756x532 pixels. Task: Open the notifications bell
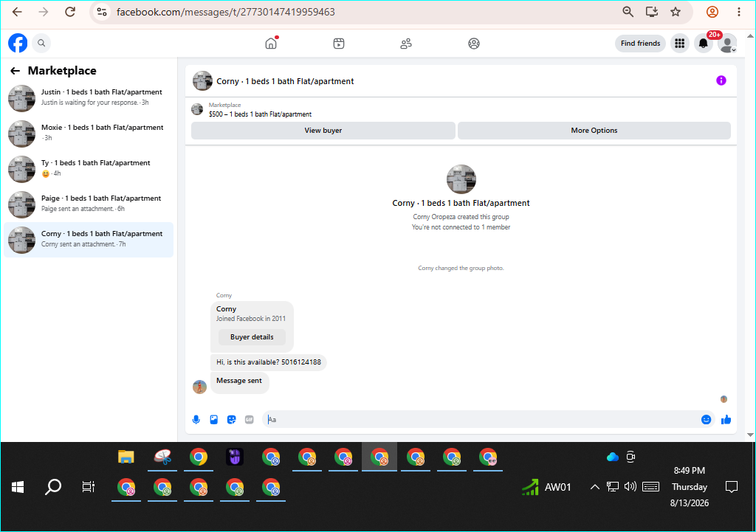point(704,44)
